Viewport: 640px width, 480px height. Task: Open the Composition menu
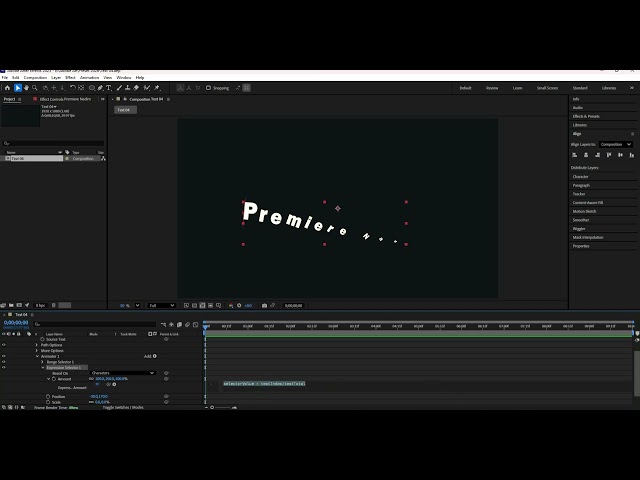point(36,78)
